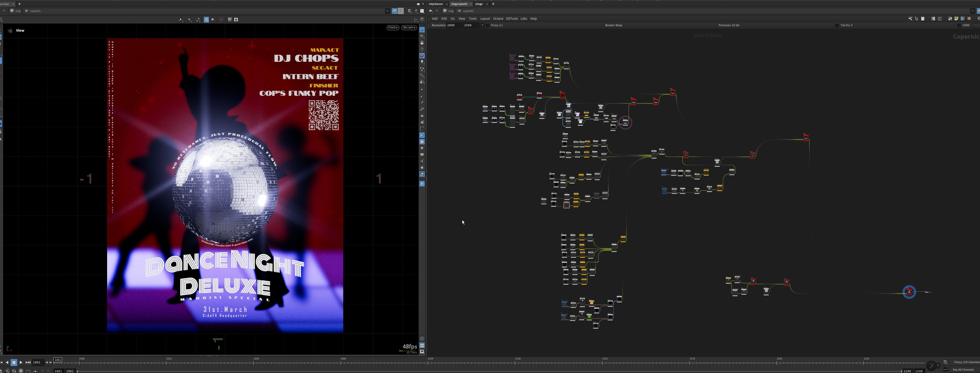Click the Resolution height field showing 2500
This screenshot has width=980, height=373.
471,25
